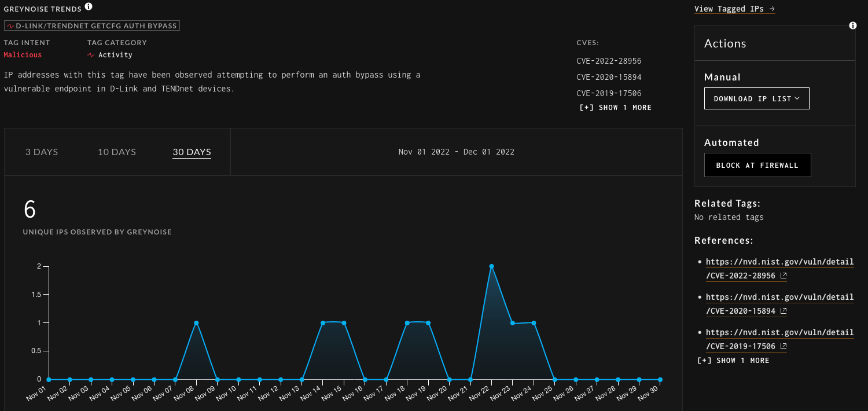Click the info icon above Actions panel
Viewport: 868px width, 411px height.
point(852,25)
